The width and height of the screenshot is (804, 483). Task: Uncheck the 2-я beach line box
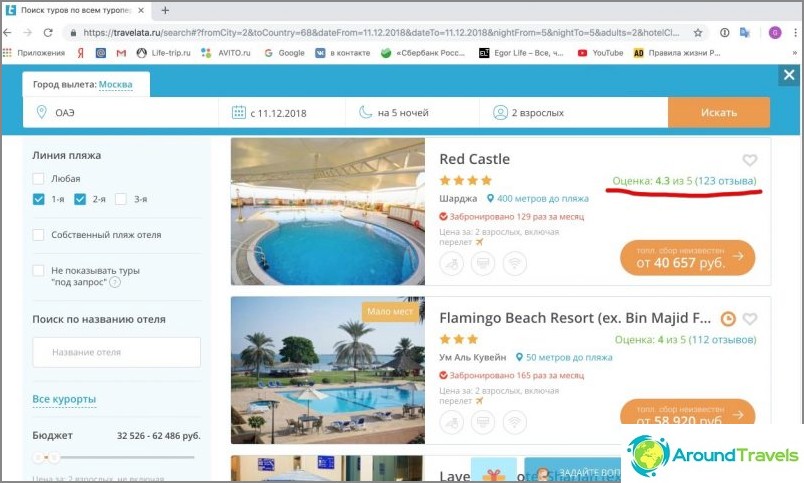[80, 199]
